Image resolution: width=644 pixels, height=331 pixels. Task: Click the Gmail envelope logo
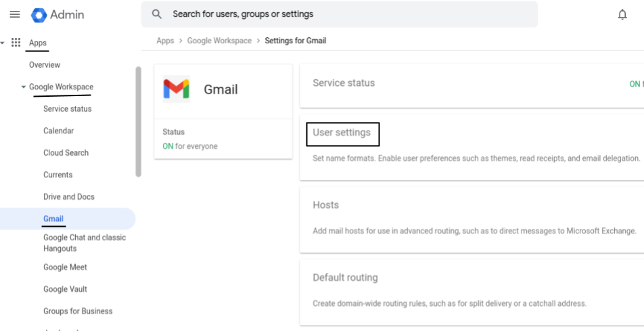(x=176, y=89)
